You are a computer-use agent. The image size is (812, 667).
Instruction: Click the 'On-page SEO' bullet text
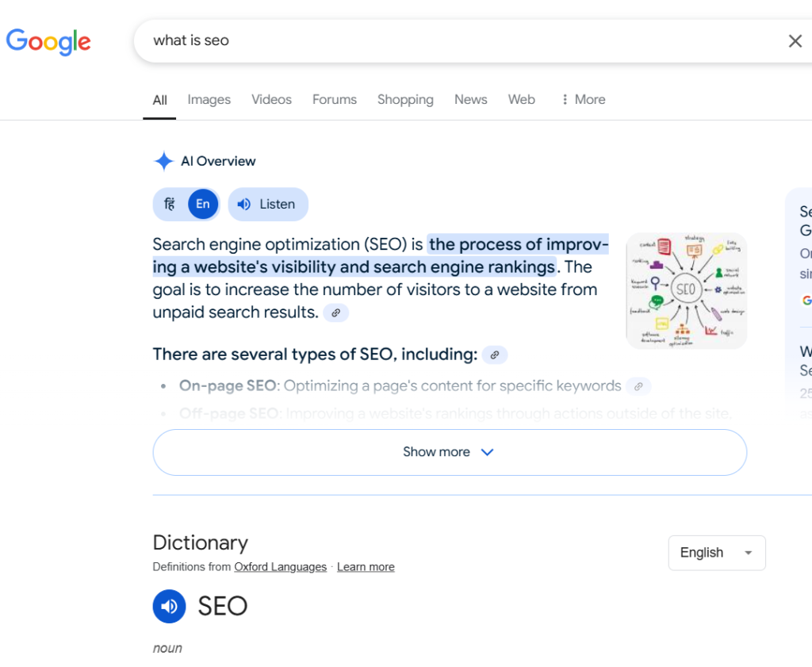(x=400, y=385)
